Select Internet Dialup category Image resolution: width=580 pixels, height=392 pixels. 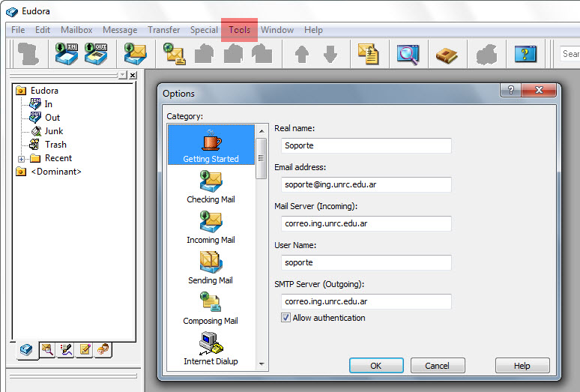click(x=211, y=349)
